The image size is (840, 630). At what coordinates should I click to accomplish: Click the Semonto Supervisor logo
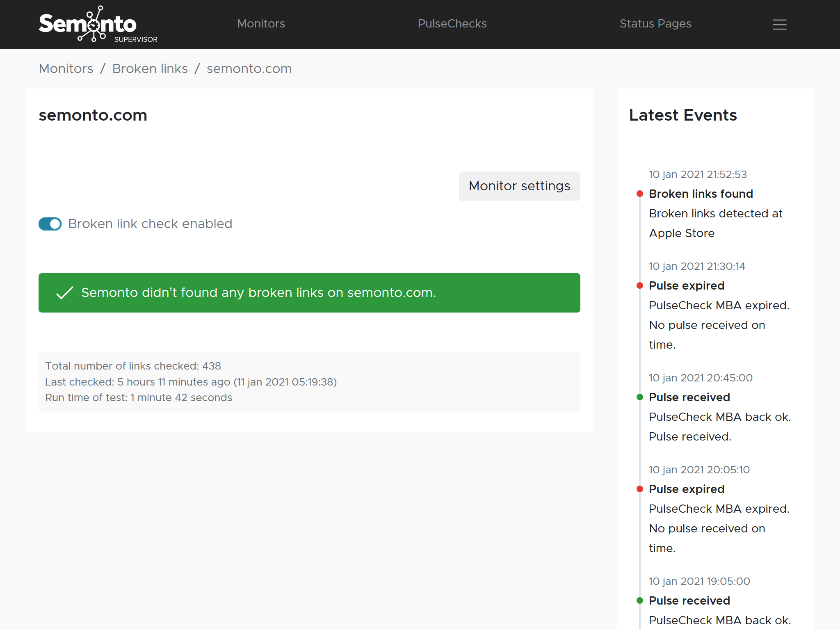click(x=98, y=24)
